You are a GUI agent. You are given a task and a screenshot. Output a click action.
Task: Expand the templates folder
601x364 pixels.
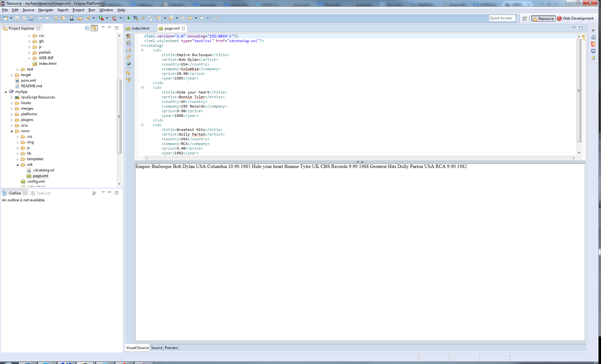(x=17, y=159)
